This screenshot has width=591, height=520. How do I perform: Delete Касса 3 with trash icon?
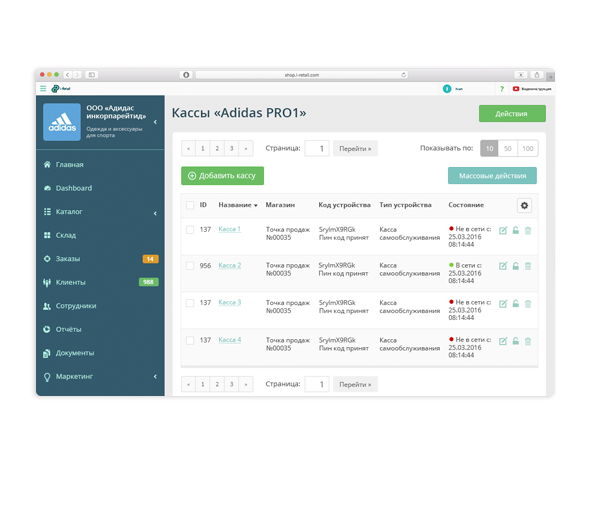click(528, 304)
